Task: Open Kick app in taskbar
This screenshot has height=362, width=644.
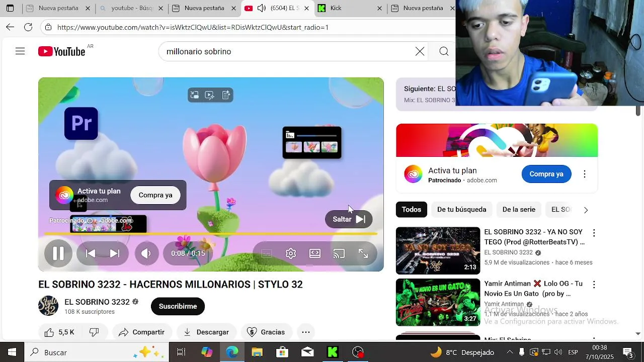Action: [333, 352]
